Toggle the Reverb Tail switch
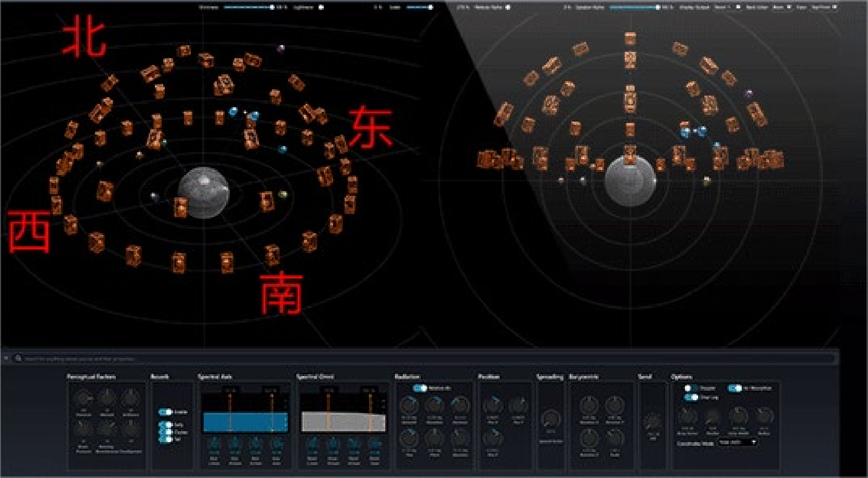The image size is (868, 478). pos(165,439)
